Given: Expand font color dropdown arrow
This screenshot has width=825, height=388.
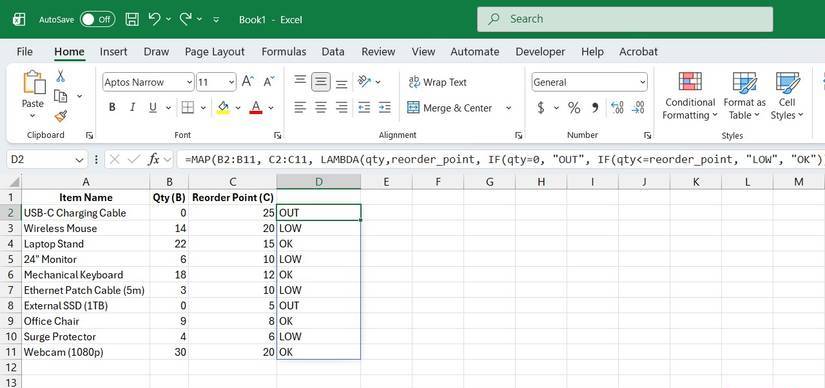Looking at the screenshot, I should 271,108.
